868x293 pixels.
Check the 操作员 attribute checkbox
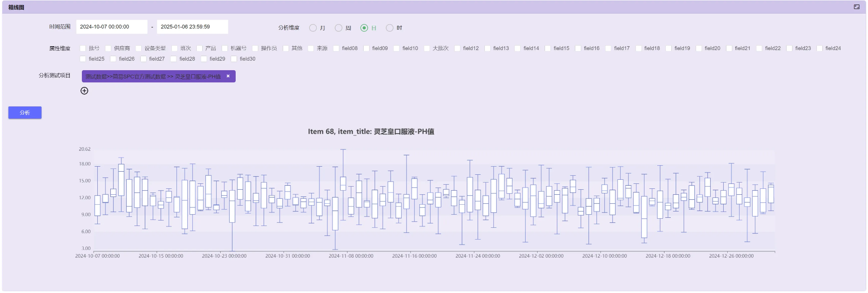point(255,48)
